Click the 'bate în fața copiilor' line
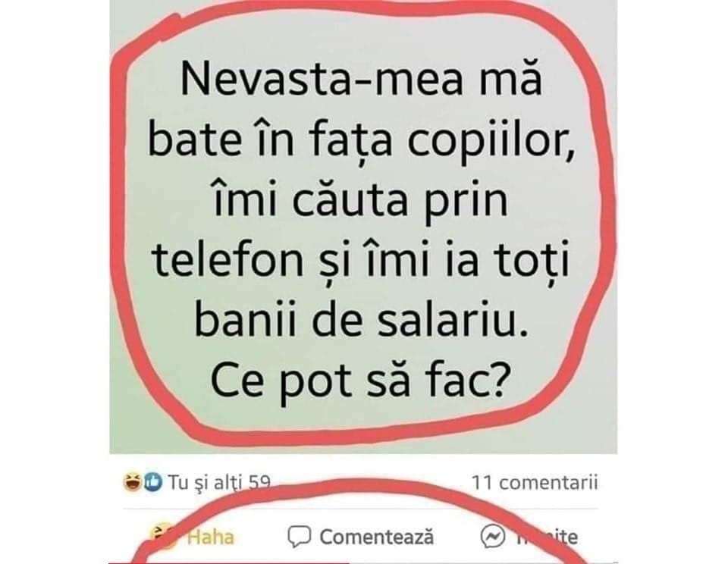 tap(361, 140)
